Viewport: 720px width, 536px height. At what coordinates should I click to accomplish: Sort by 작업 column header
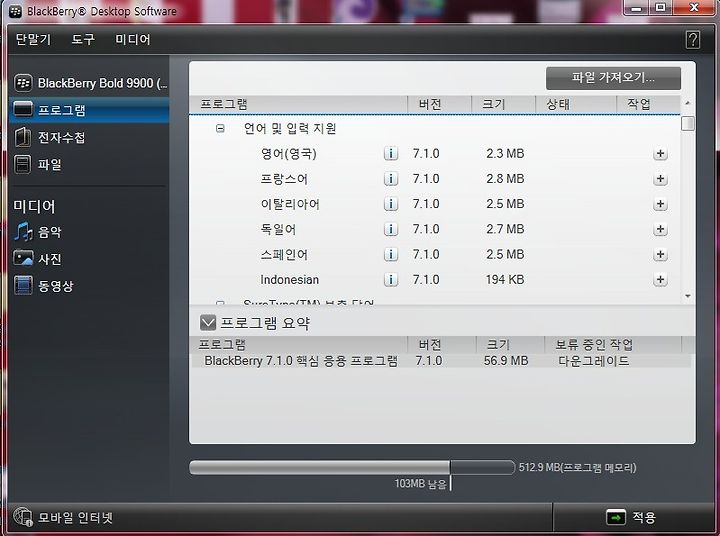(x=648, y=104)
